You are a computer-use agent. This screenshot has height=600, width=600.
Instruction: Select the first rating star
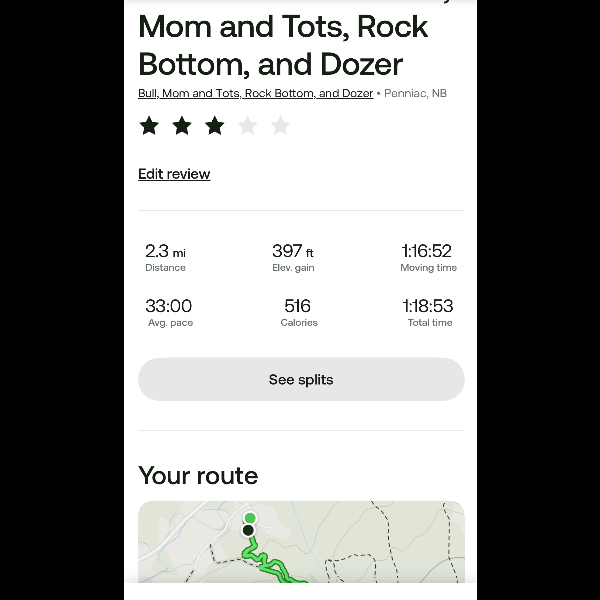(149, 126)
